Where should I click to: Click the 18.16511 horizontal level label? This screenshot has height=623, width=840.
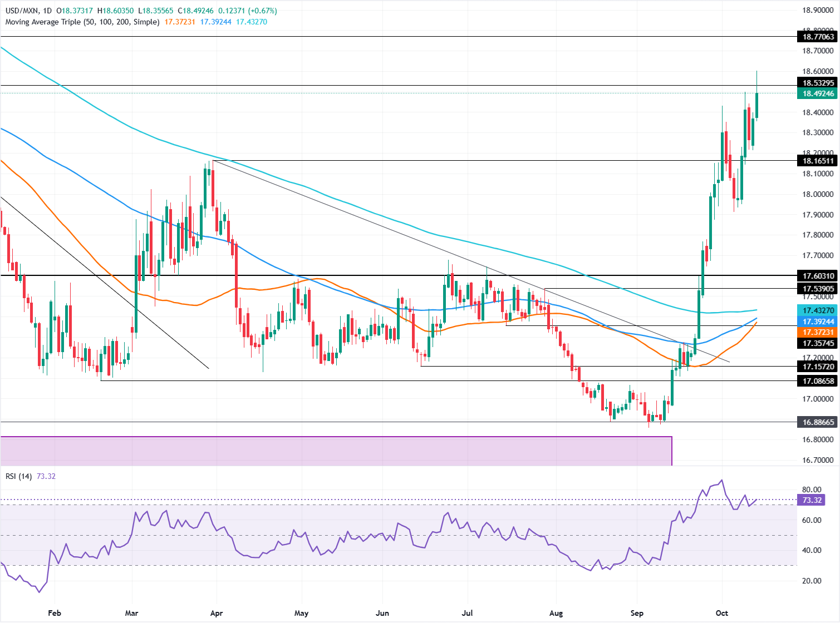tap(818, 161)
